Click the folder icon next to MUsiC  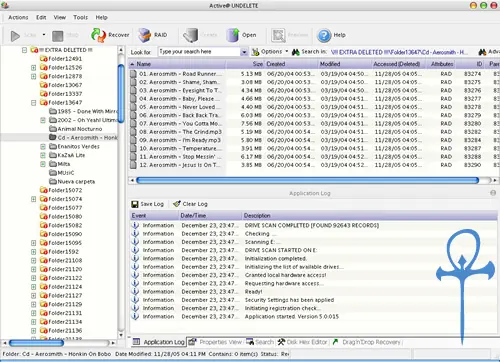[53, 172]
